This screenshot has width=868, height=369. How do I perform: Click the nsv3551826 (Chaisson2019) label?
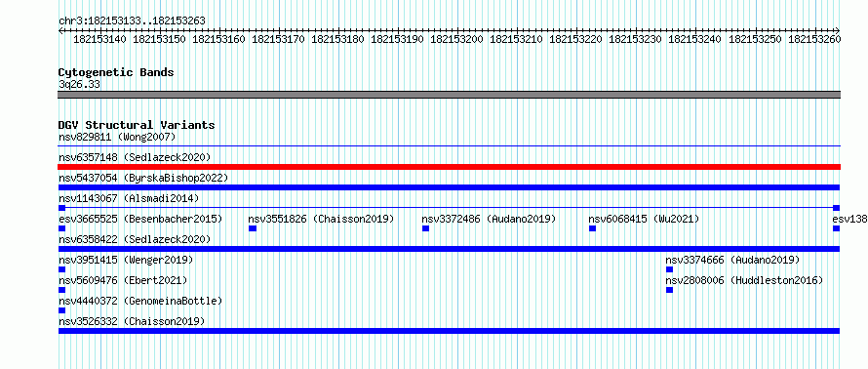pyautogui.click(x=321, y=219)
